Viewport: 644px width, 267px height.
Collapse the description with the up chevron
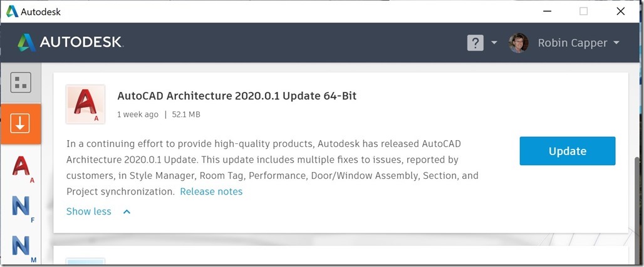[127, 211]
